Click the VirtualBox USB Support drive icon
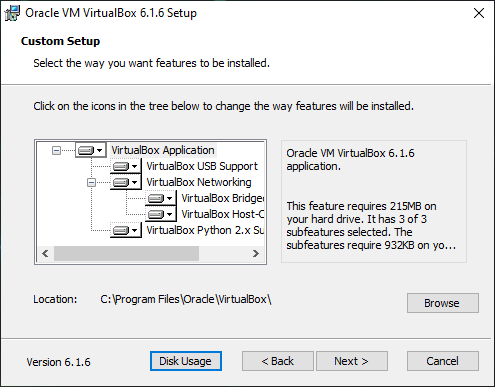 (x=121, y=166)
